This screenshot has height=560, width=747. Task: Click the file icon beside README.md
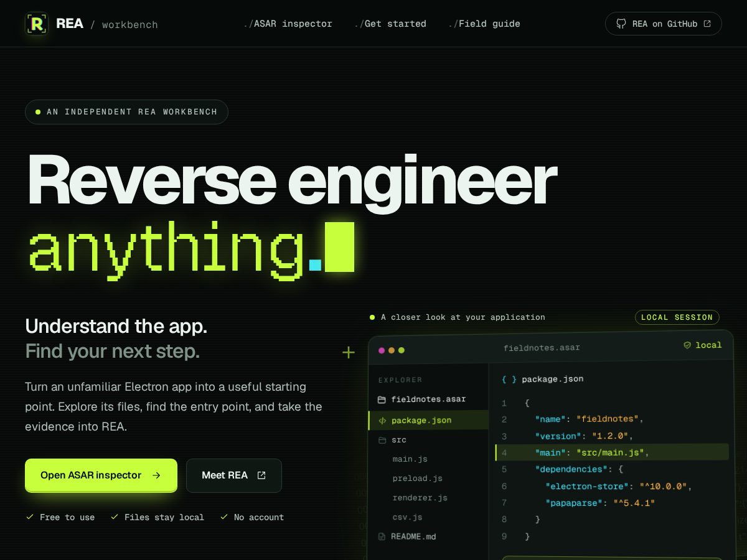382,536
